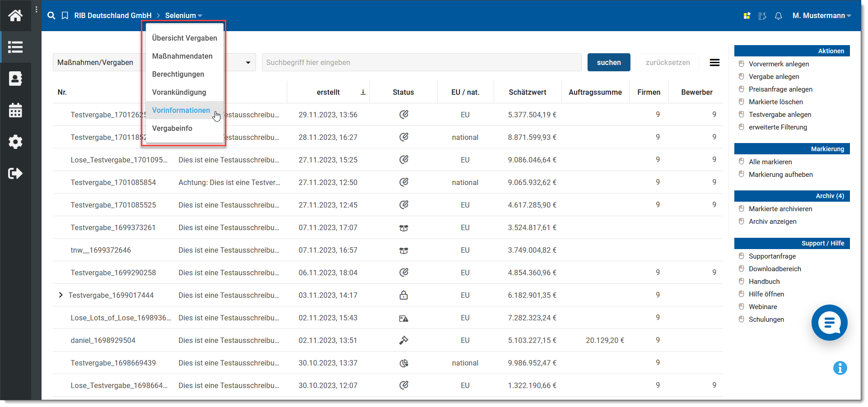This screenshot has height=407, width=868.
Task: Open Webinare link
Action: click(763, 307)
